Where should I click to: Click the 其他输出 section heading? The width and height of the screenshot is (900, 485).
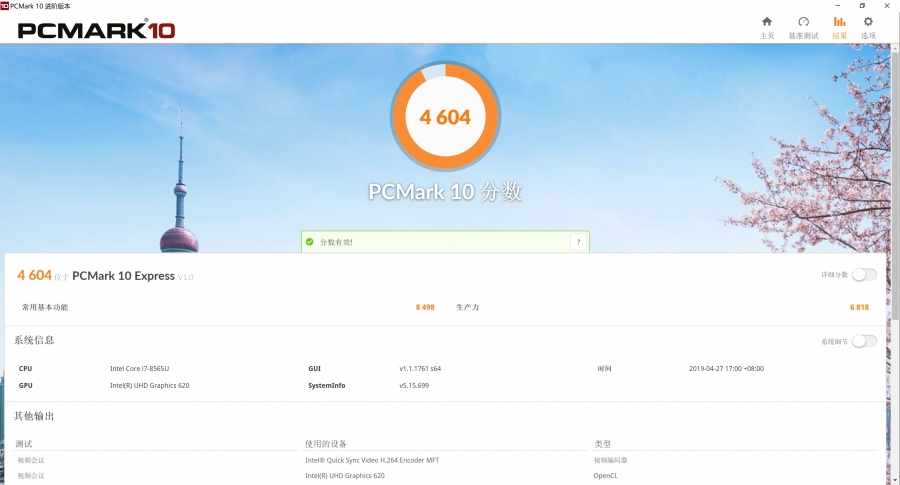point(34,415)
